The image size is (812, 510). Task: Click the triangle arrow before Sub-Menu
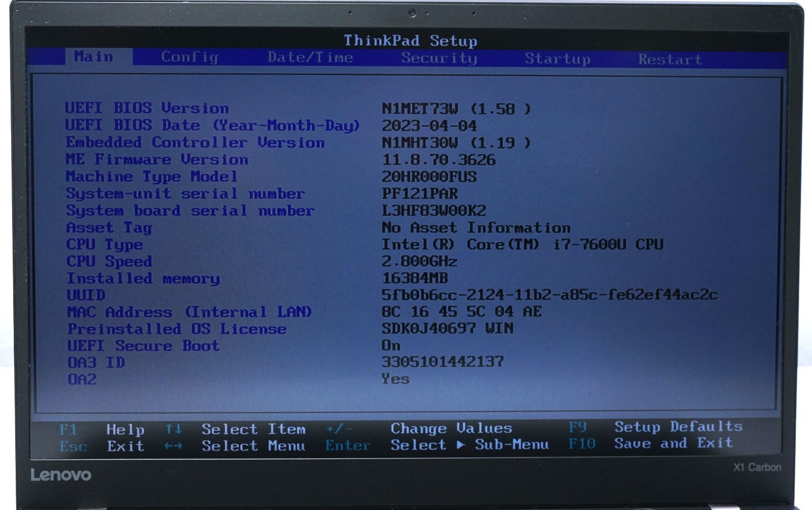pyautogui.click(x=460, y=445)
